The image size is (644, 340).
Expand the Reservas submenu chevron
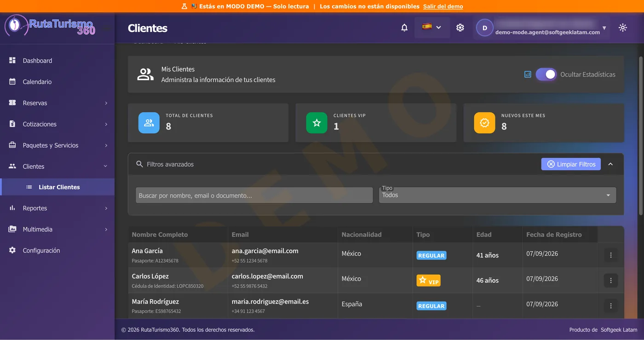click(x=106, y=103)
